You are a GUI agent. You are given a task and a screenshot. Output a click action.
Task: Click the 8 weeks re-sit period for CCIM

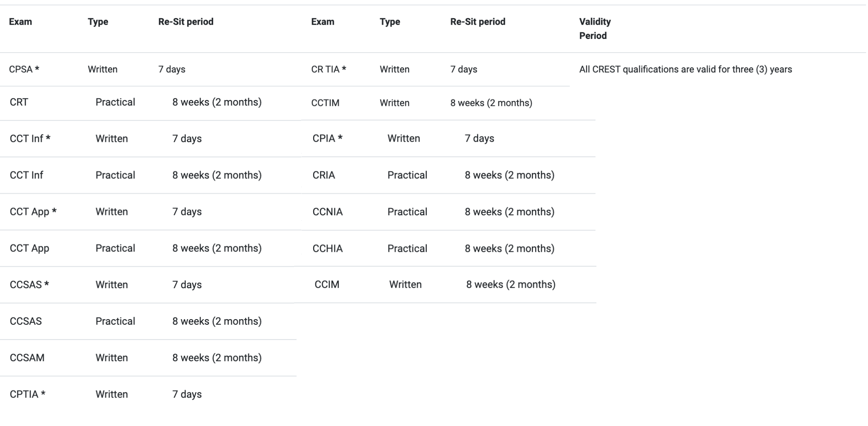(x=511, y=284)
